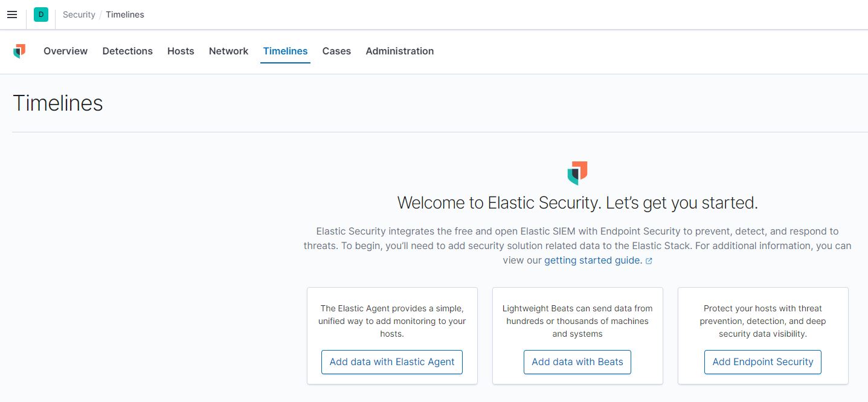Navigate to the Hosts tab
868x402 pixels.
point(180,51)
